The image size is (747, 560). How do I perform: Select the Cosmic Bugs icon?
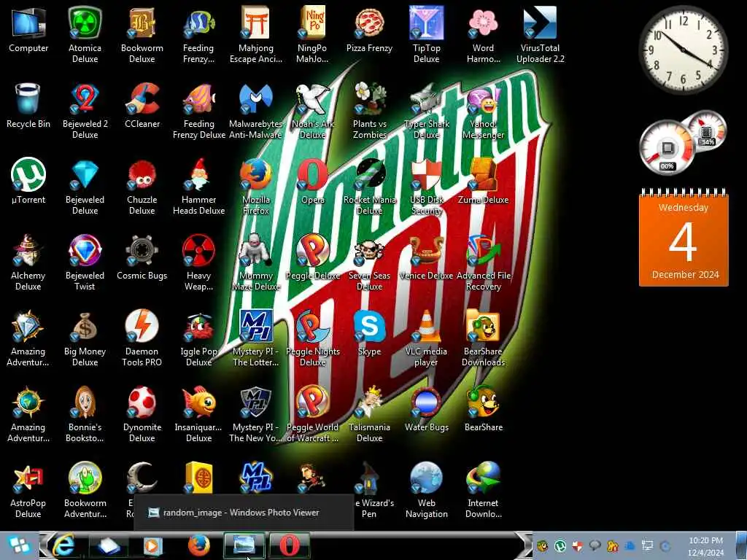pyautogui.click(x=142, y=257)
